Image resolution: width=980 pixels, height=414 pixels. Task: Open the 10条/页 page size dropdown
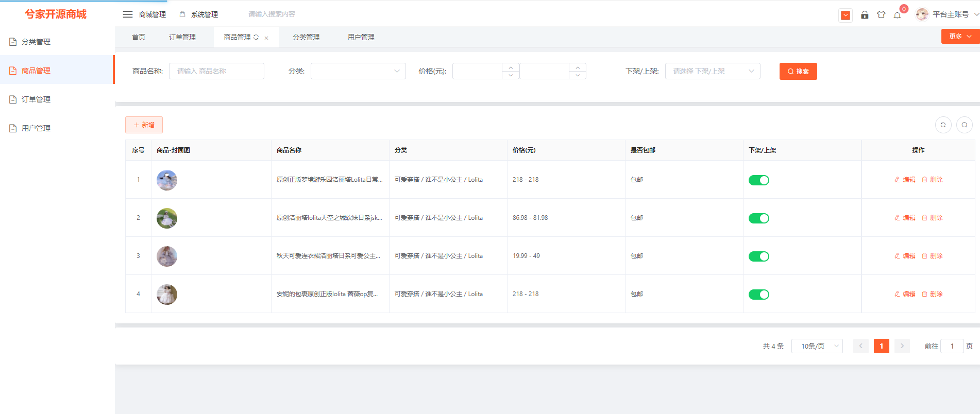pos(817,346)
